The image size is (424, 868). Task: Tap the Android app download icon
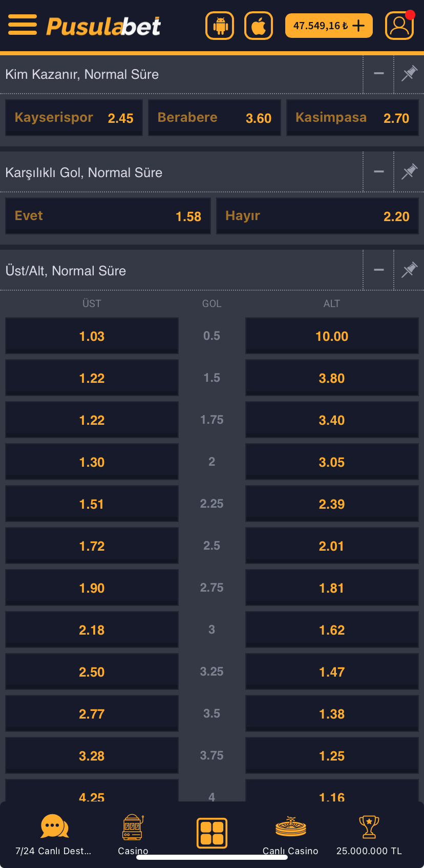(220, 26)
